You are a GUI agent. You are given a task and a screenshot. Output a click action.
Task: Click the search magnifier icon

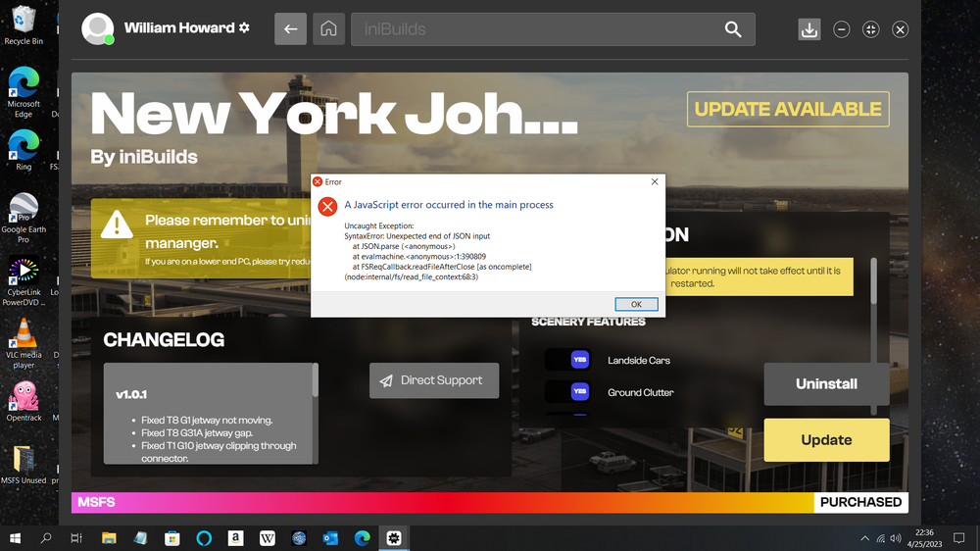point(733,29)
